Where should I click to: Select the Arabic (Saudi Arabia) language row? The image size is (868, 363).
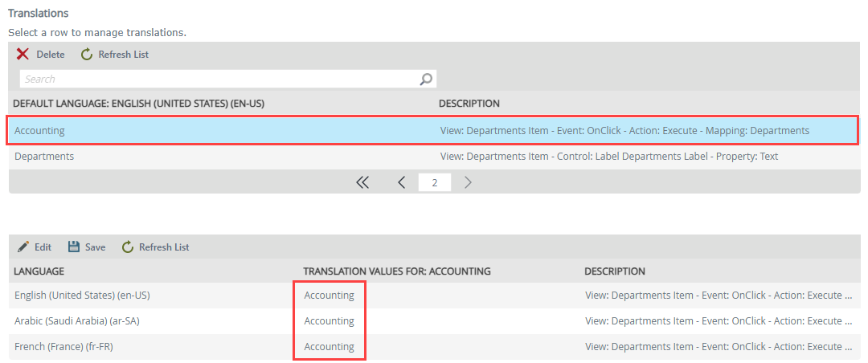pos(83,321)
